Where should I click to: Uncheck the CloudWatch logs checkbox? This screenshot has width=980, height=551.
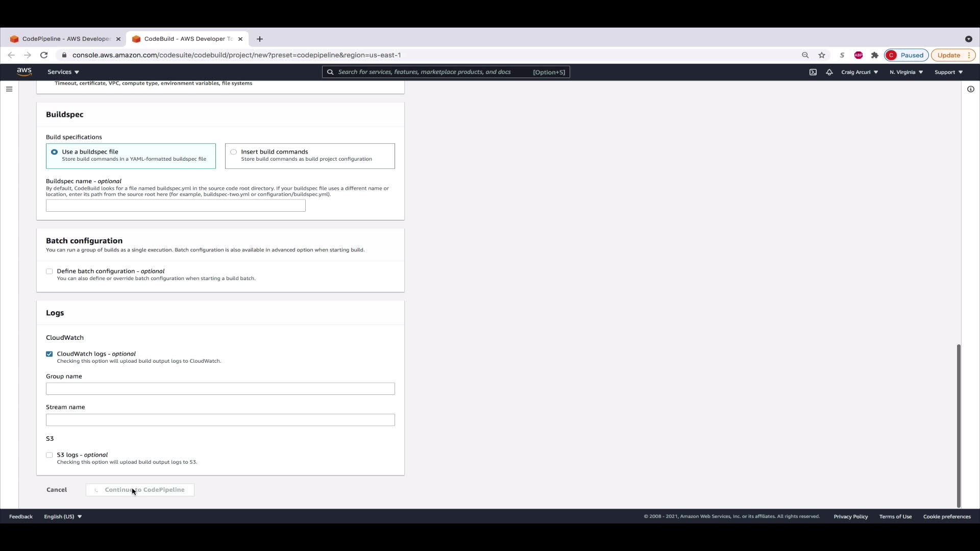pyautogui.click(x=50, y=354)
